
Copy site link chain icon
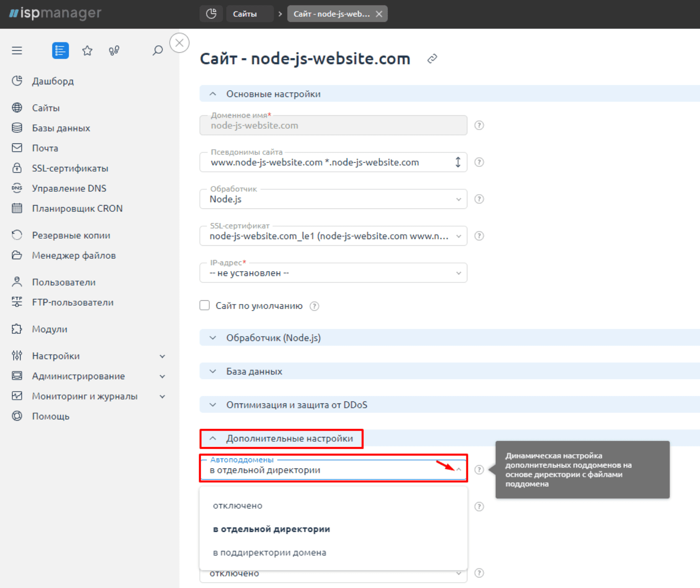(x=432, y=59)
